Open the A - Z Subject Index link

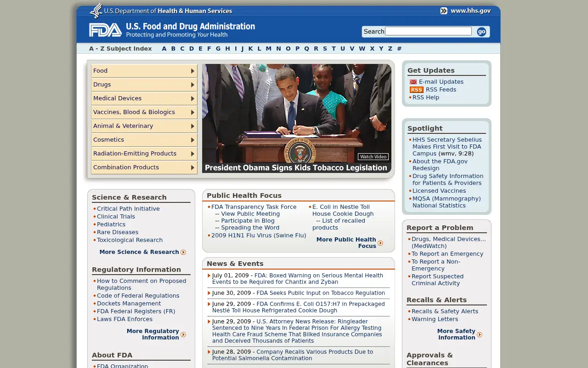click(x=120, y=49)
